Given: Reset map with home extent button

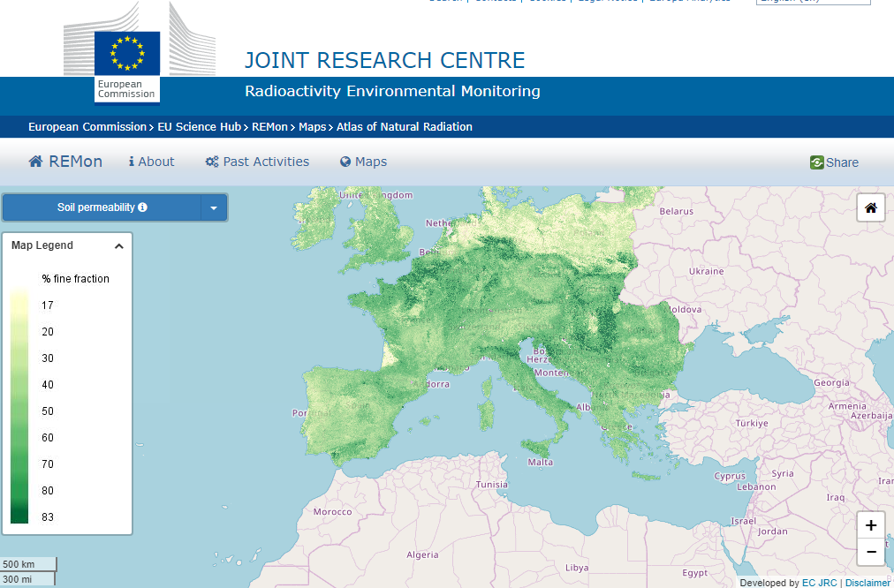Looking at the screenshot, I should [x=871, y=208].
